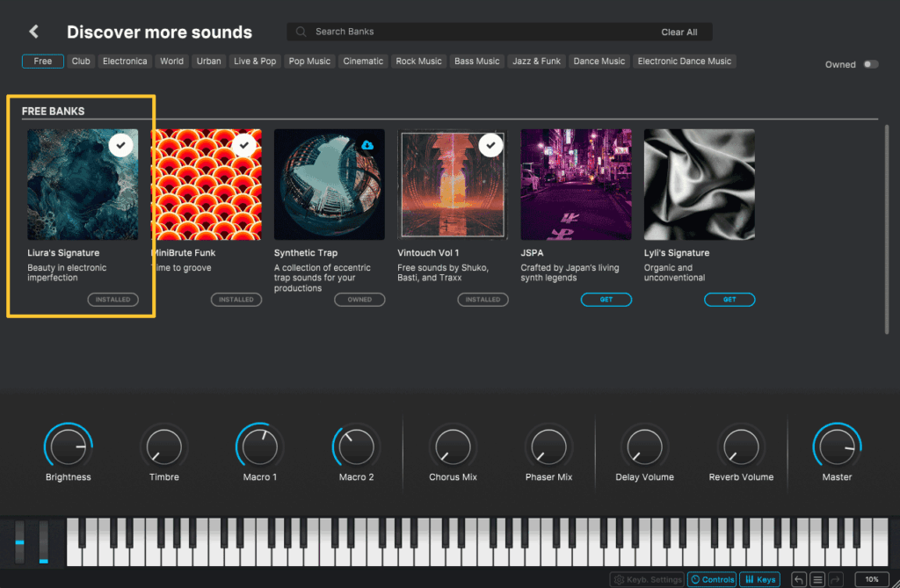Click inside the Search Banks field
This screenshot has width=900, height=588.
(499, 32)
